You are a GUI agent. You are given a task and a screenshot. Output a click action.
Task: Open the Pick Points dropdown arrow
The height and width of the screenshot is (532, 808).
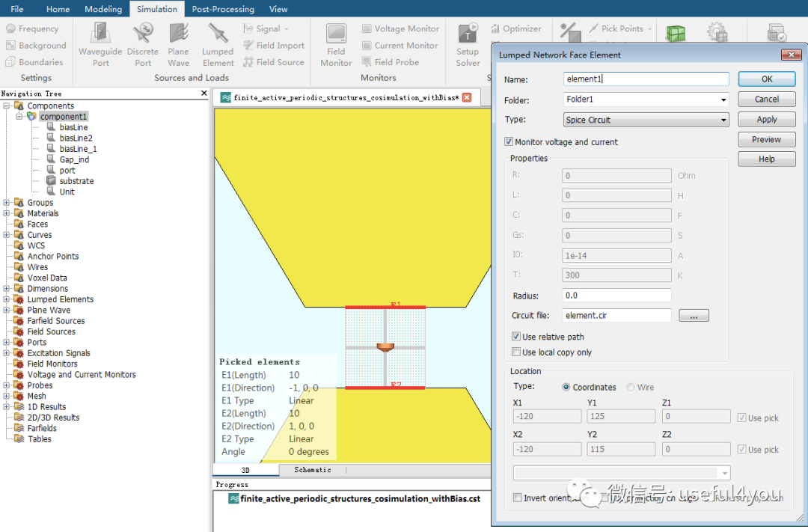tap(650, 29)
